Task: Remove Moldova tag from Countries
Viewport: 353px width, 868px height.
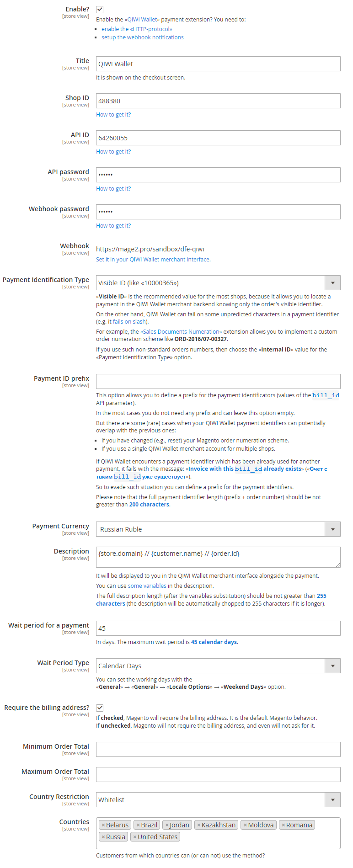Action: click(245, 825)
